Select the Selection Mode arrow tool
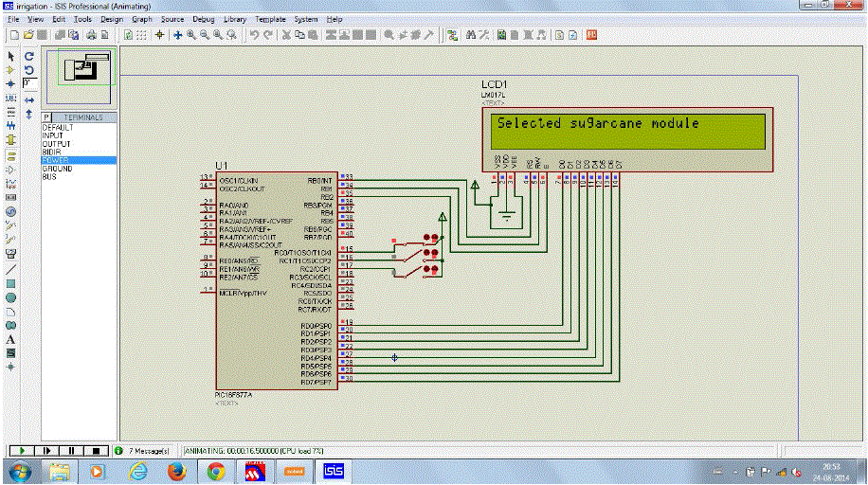Screen dimensions: 868x485 10,56
